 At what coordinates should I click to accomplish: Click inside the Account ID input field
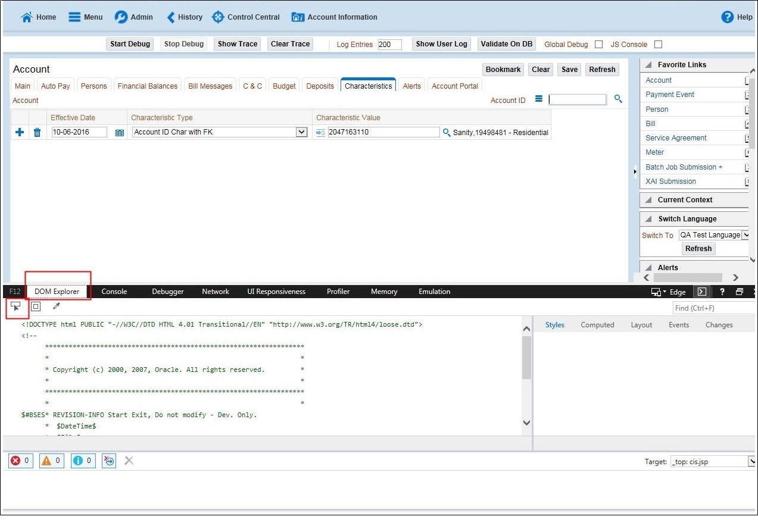(576, 99)
